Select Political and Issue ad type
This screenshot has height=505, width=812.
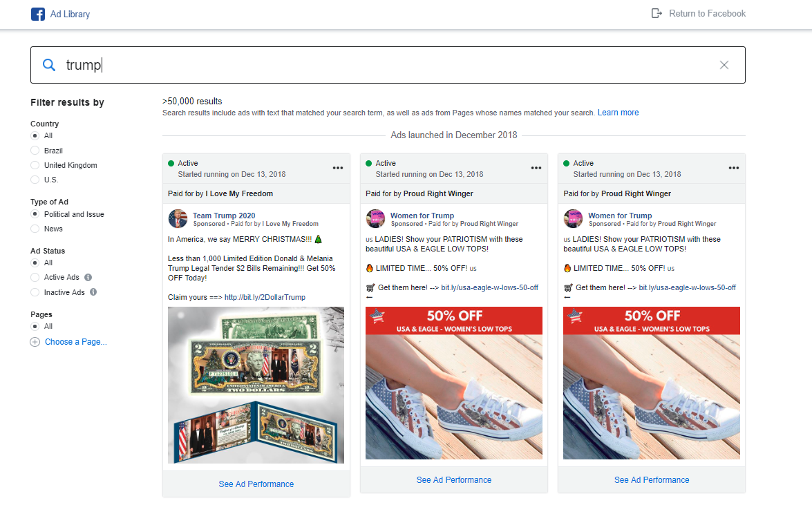[35, 214]
